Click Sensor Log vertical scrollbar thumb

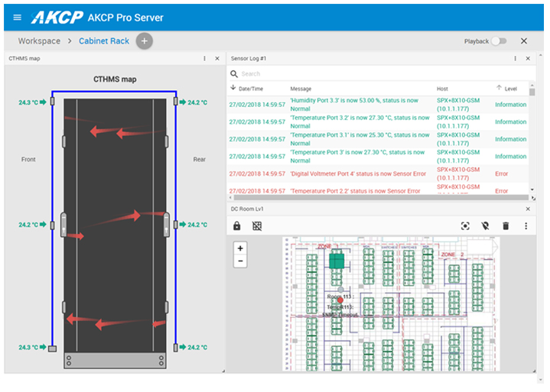(532, 92)
